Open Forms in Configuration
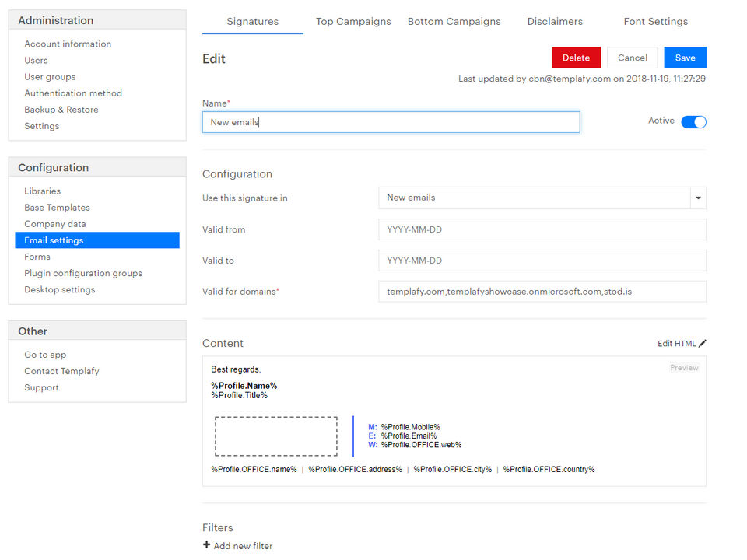747x560 pixels. click(37, 257)
